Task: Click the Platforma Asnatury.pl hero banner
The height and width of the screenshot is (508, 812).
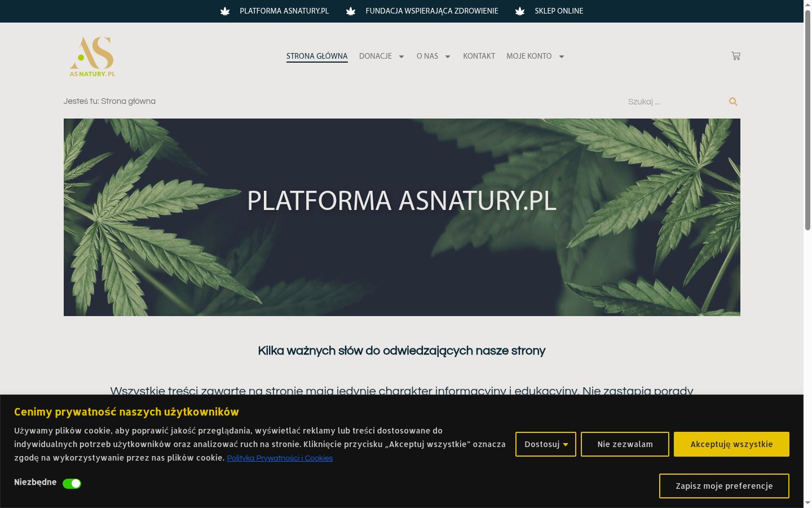Action: click(x=402, y=217)
